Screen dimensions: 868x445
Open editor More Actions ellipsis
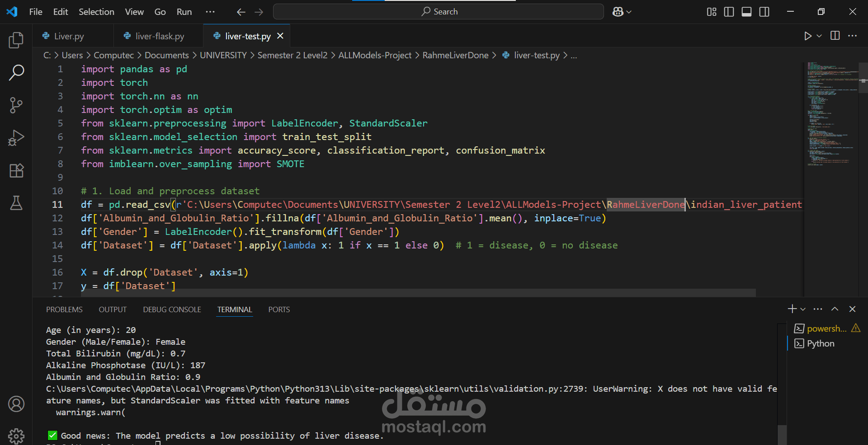(853, 36)
